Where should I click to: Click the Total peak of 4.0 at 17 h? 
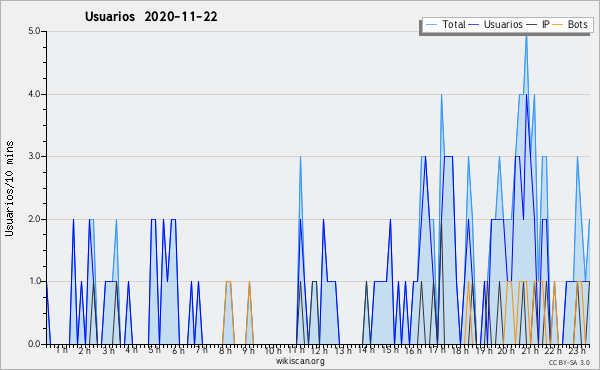pyautogui.click(x=441, y=95)
